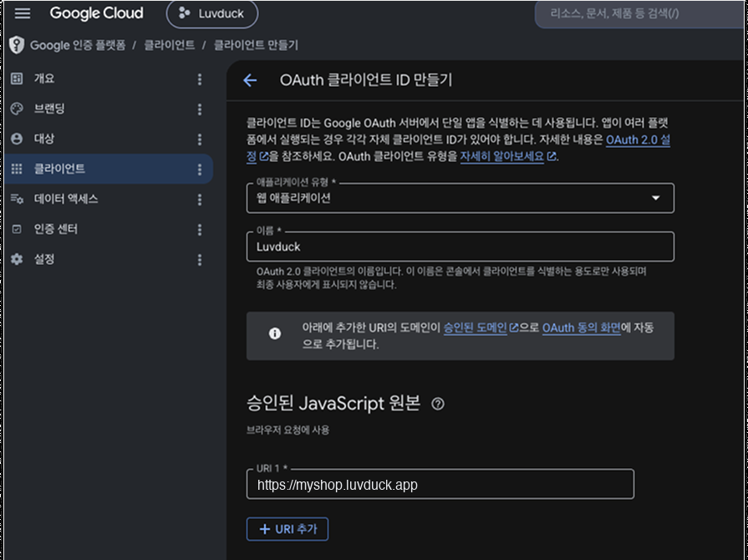
Task: Click the Google Cloud logo
Action: pyautogui.click(x=96, y=13)
